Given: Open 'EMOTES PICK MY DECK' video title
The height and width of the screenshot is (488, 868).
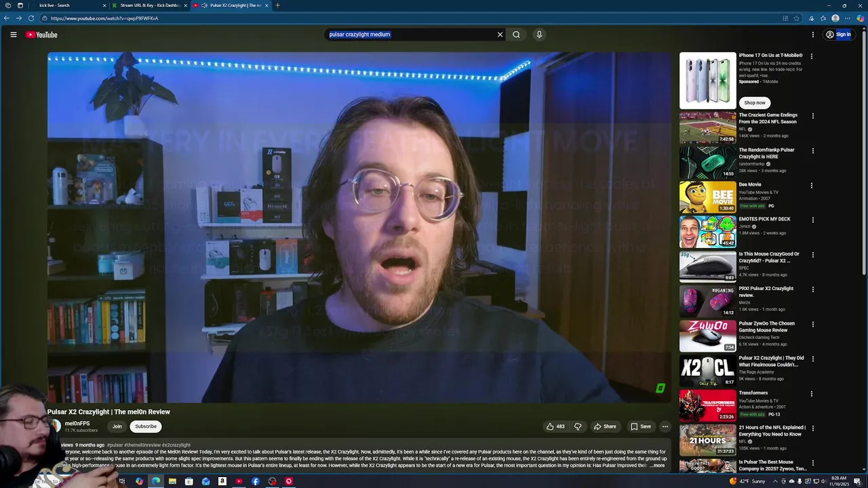Looking at the screenshot, I should (764, 219).
